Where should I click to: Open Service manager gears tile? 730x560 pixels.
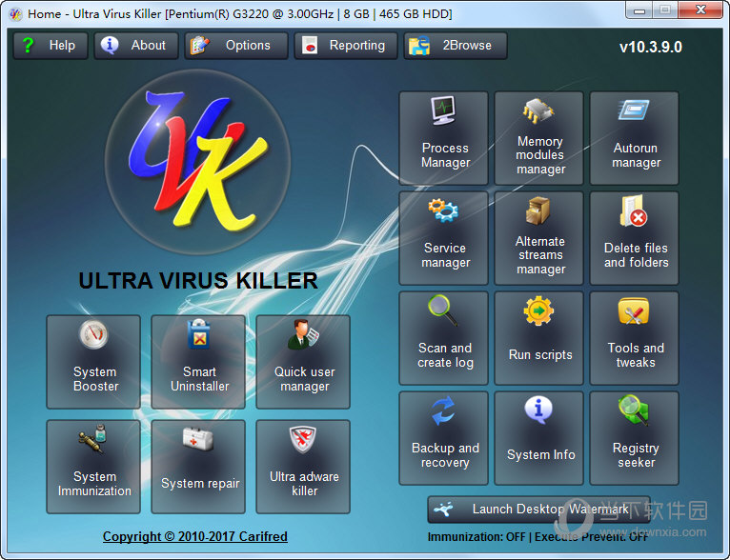point(444,238)
